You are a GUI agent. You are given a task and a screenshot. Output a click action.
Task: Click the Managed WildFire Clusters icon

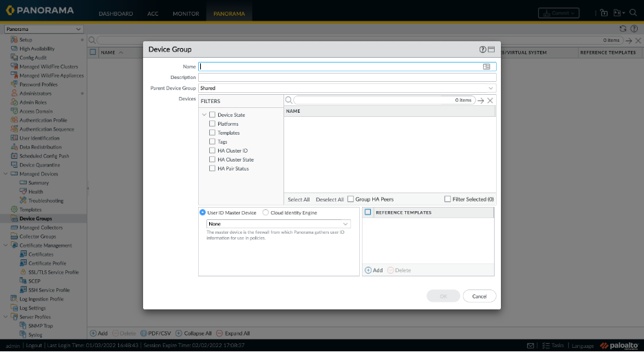[x=14, y=67]
